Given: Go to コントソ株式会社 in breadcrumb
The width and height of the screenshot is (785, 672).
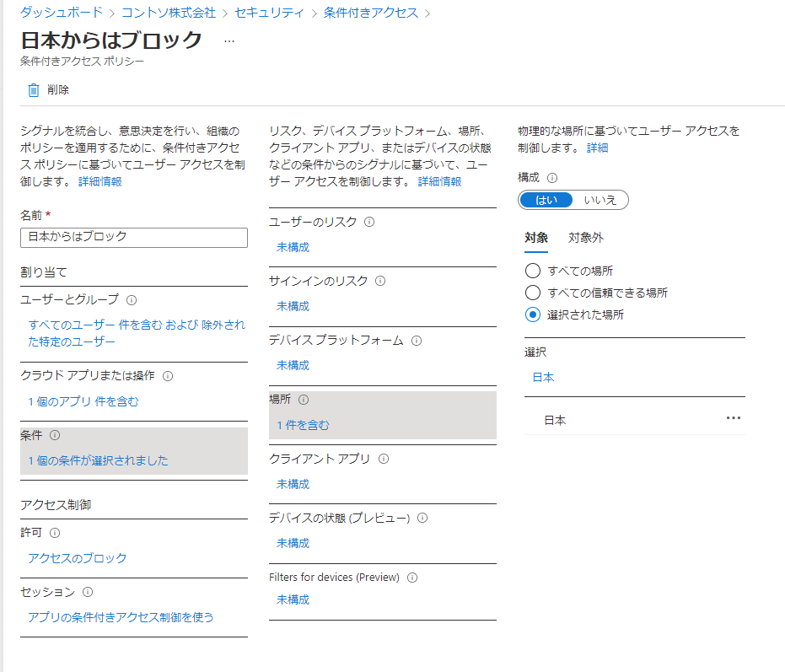Looking at the screenshot, I should pyautogui.click(x=169, y=13).
